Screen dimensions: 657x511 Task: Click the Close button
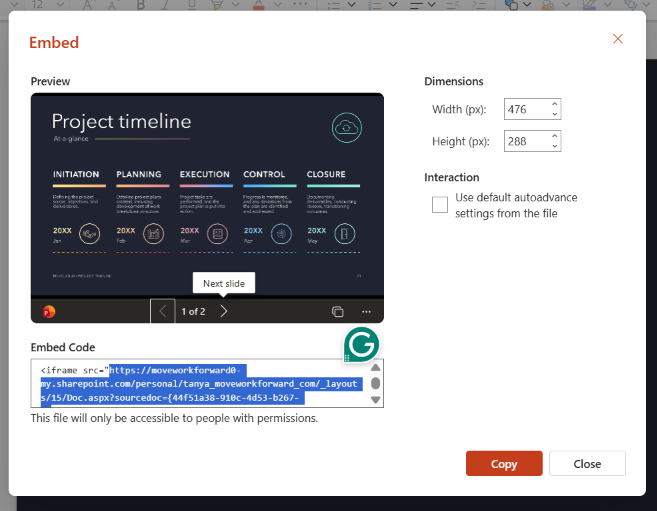[x=587, y=463]
